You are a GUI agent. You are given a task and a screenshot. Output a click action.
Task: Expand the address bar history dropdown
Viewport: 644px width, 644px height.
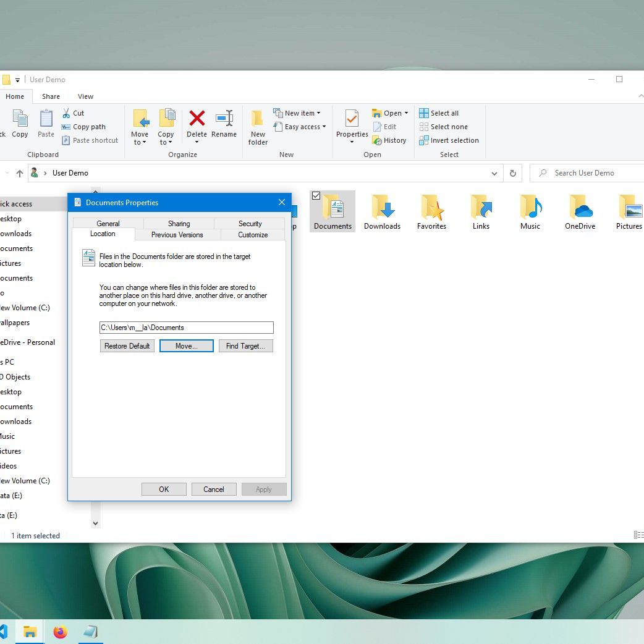pyautogui.click(x=494, y=174)
